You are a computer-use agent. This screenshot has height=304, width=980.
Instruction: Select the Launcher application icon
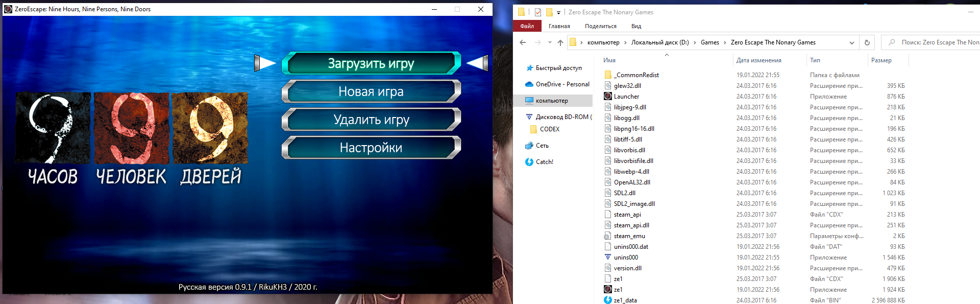pos(608,97)
